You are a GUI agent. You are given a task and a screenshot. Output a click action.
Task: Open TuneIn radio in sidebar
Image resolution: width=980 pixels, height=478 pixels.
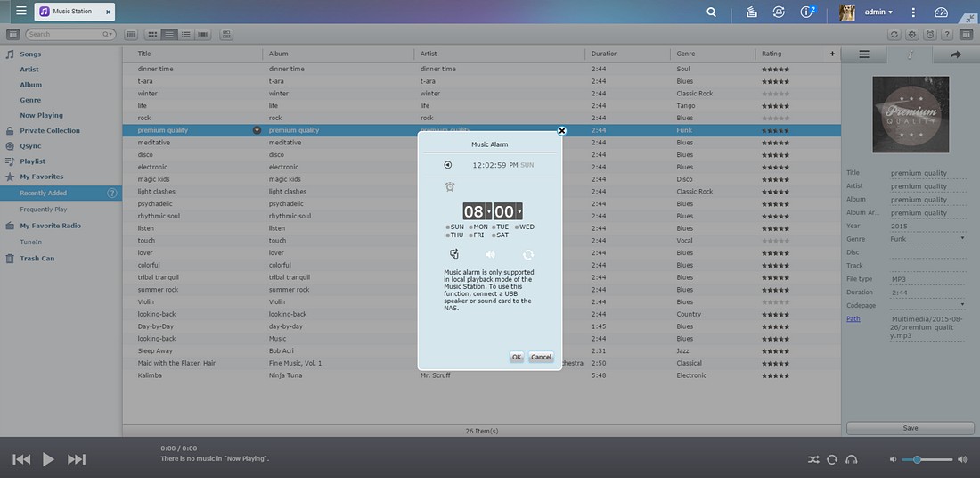pyautogui.click(x=30, y=242)
